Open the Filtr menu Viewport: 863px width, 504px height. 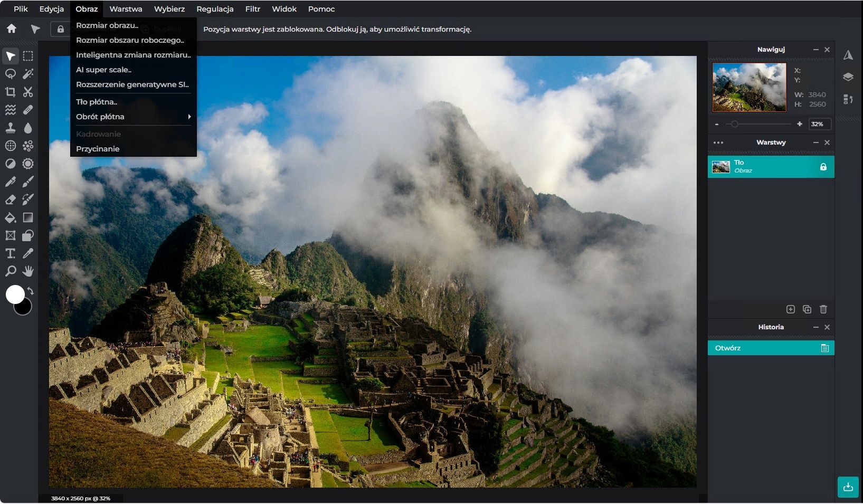pos(252,9)
